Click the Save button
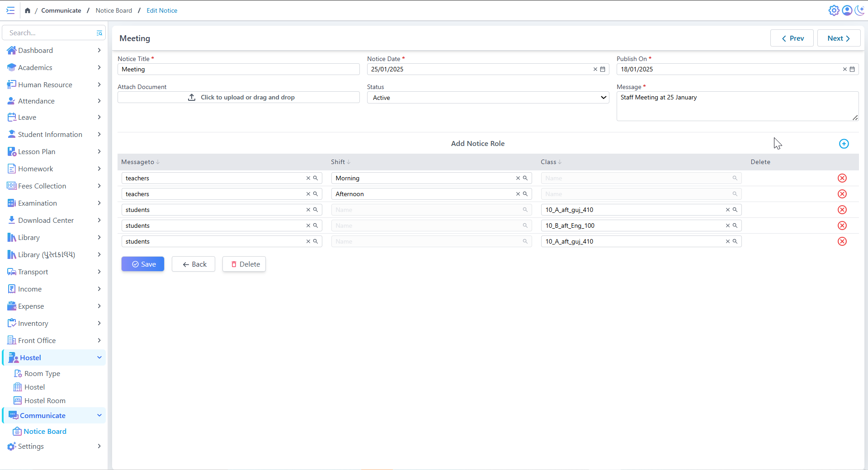Viewport: 868px width, 470px height. (143, 264)
